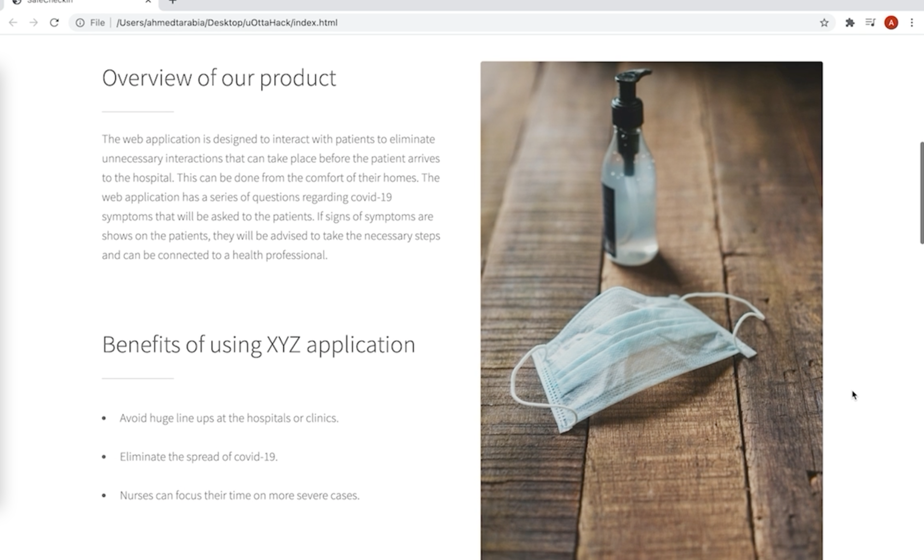Open a new browser tab

[173, 2]
